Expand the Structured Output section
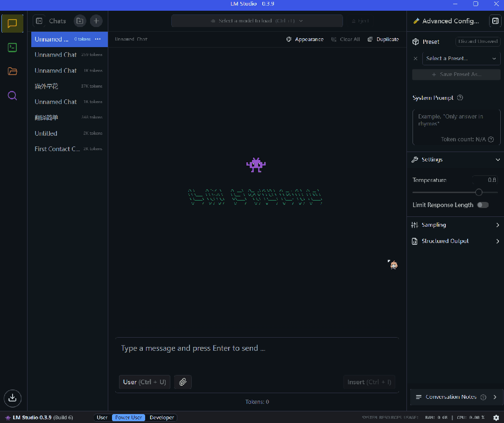The width and height of the screenshot is (504, 423). pyautogui.click(x=455, y=241)
